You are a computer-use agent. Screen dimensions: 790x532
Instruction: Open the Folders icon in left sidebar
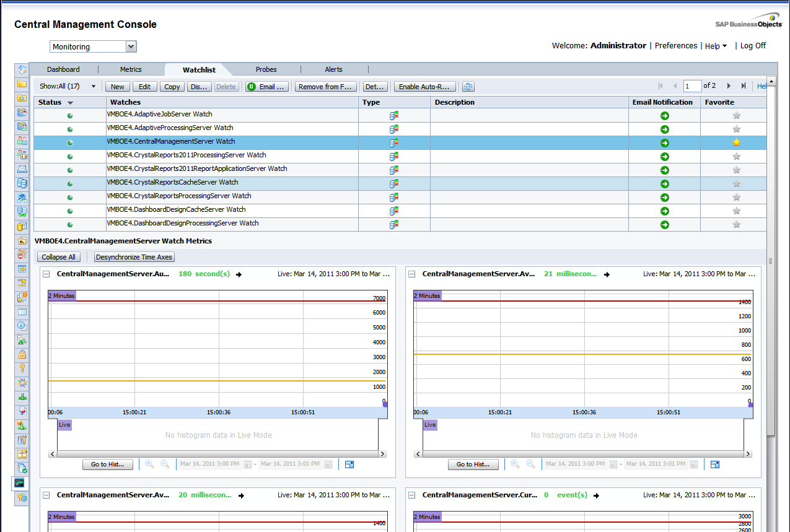[x=22, y=84]
